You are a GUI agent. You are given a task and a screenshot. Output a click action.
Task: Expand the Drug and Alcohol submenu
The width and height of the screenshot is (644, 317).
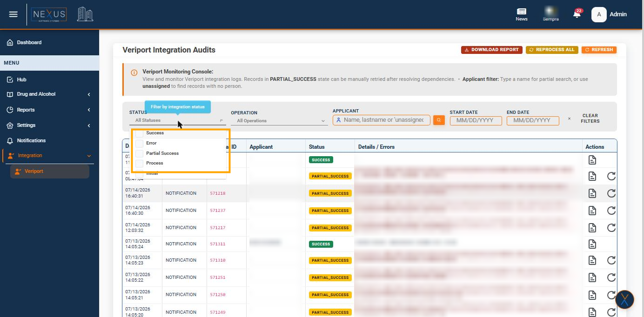click(x=49, y=94)
